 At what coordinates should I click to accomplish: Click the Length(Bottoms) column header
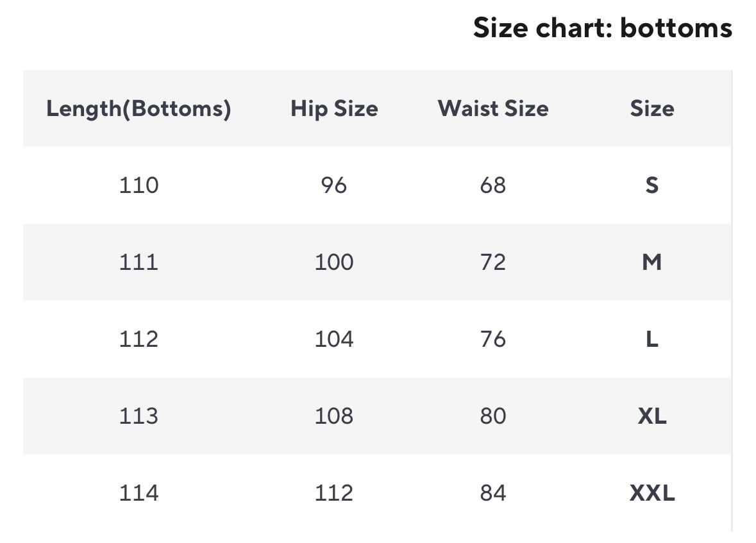pyautogui.click(x=139, y=108)
